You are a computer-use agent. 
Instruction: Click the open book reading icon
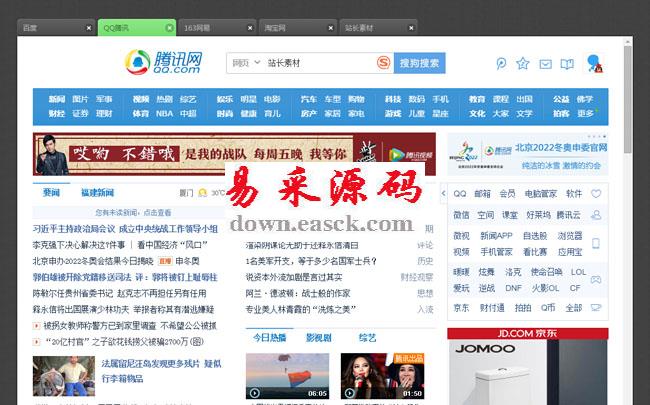click(567, 64)
